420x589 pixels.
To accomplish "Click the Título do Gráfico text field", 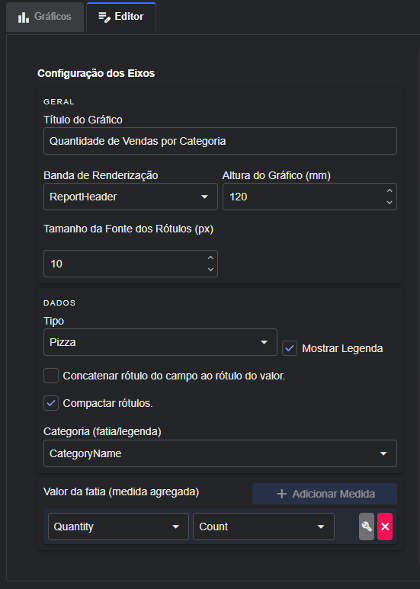I will (x=220, y=141).
